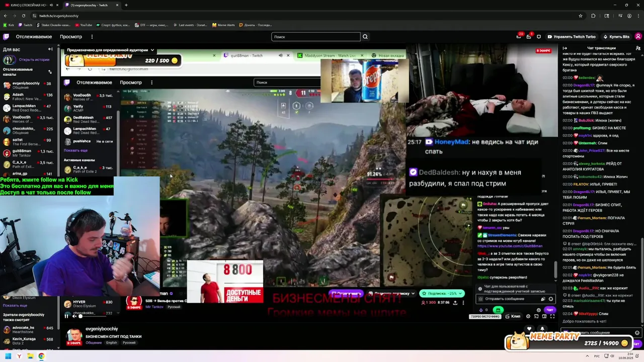Unmute the player volume
Screen dimensions: 644x362
(74, 316)
